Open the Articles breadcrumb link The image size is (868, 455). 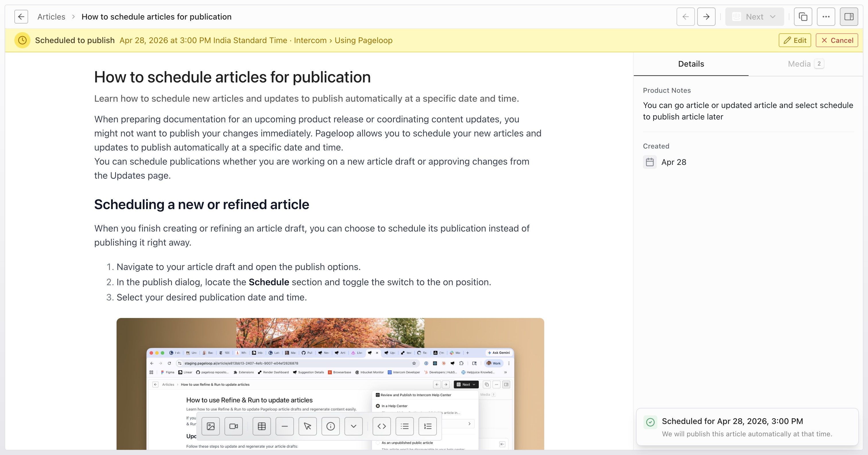[51, 17]
